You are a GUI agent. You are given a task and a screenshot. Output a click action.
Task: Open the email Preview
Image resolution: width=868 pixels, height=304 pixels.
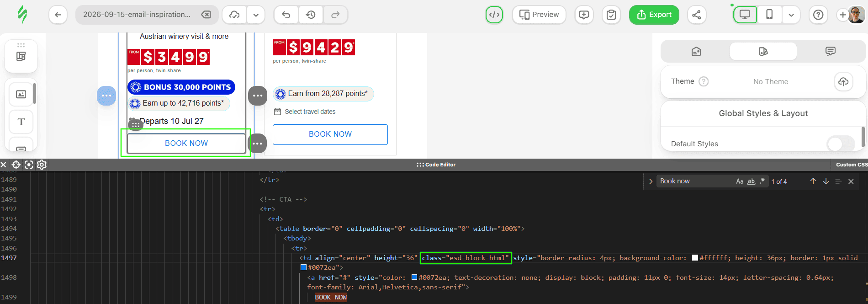(539, 15)
